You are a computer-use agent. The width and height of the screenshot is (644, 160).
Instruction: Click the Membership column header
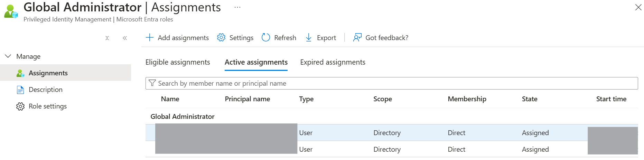pos(467,99)
